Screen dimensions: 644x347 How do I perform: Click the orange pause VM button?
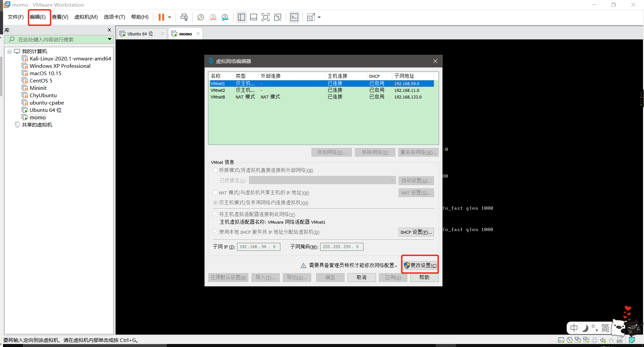(x=161, y=17)
